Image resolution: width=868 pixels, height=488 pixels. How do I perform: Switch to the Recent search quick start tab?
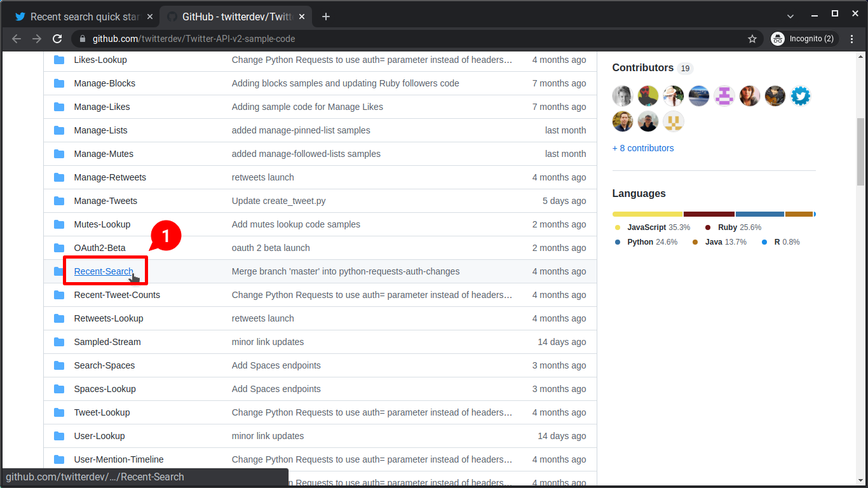pos(83,17)
